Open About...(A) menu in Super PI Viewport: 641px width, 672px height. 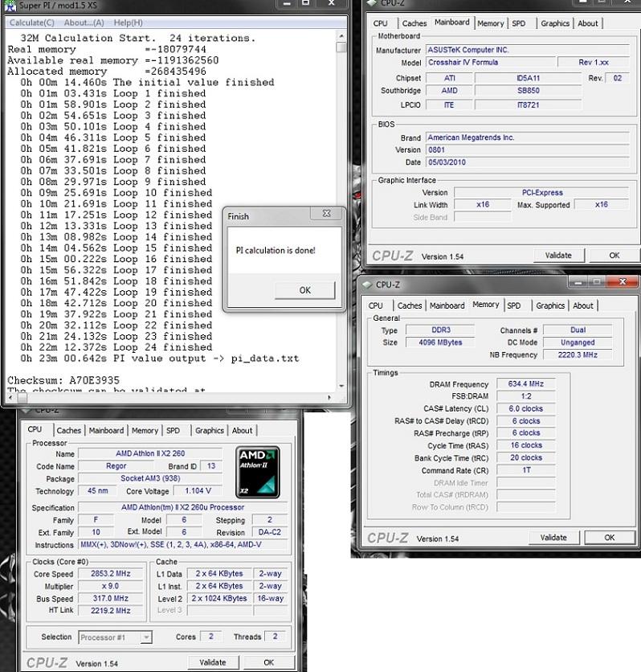click(84, 23)
